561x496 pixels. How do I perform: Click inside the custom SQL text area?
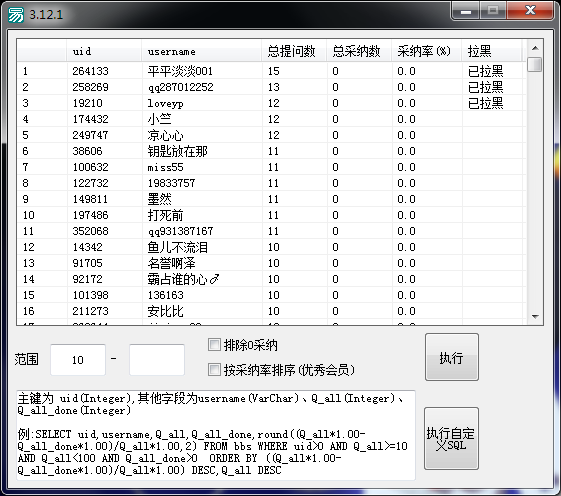tap(216, 435)
